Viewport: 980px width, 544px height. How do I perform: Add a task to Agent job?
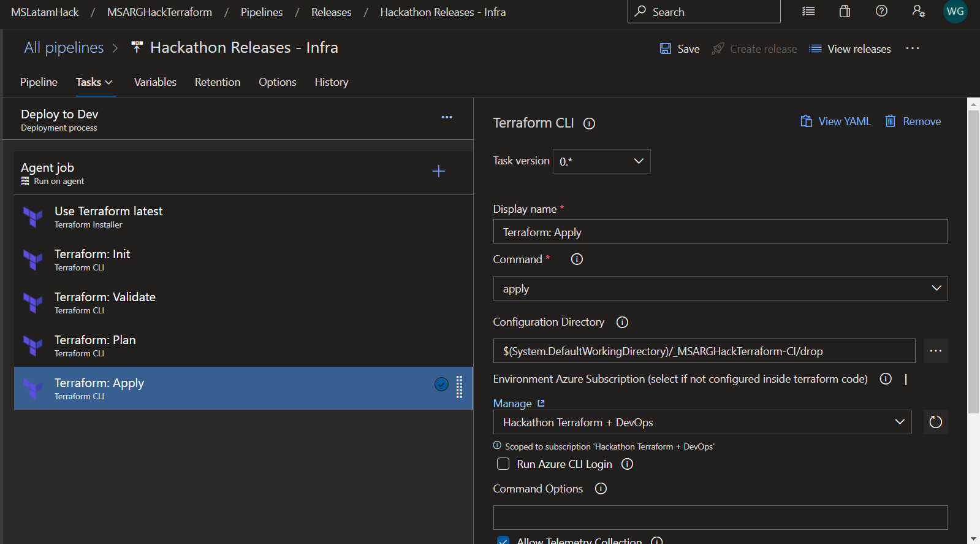pyautogui.click(x=439, y=171)
